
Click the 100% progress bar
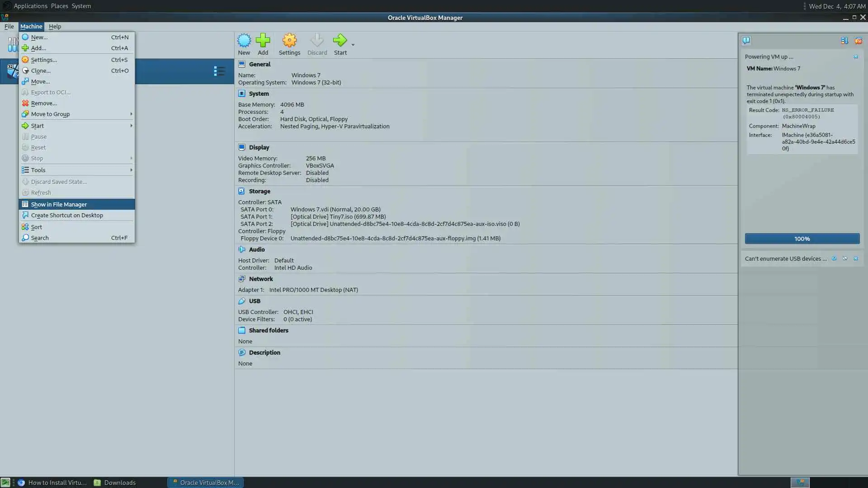tap(802, 239)
